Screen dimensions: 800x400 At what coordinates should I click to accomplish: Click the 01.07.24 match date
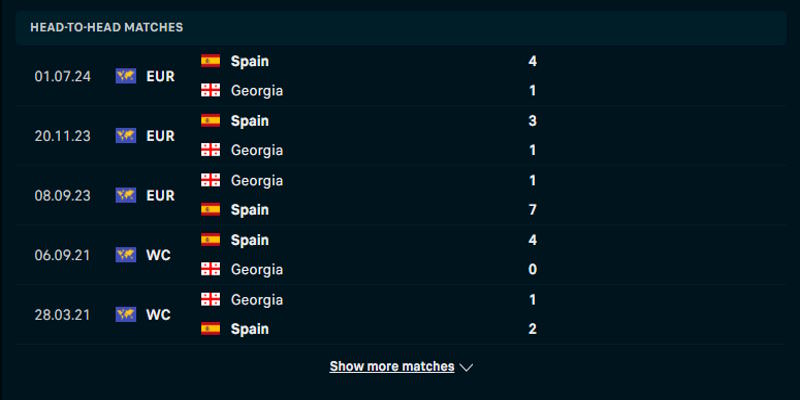point(62,76)
